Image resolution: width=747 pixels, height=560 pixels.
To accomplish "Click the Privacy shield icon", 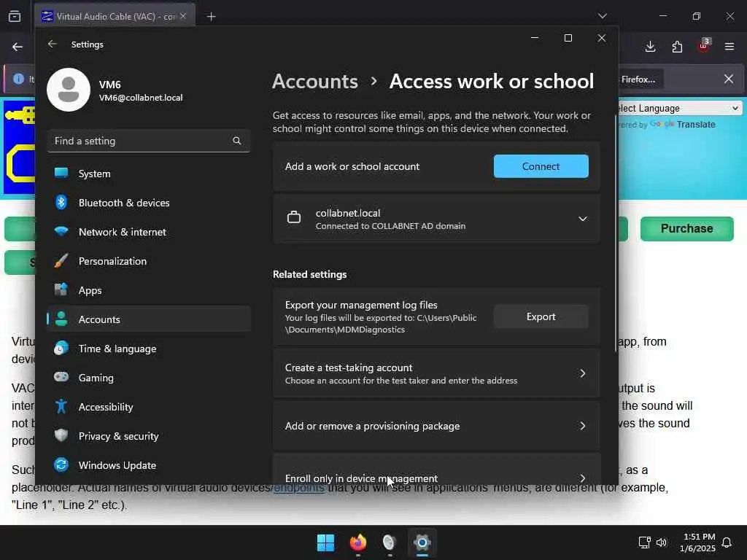I will [x=61, y=435].
